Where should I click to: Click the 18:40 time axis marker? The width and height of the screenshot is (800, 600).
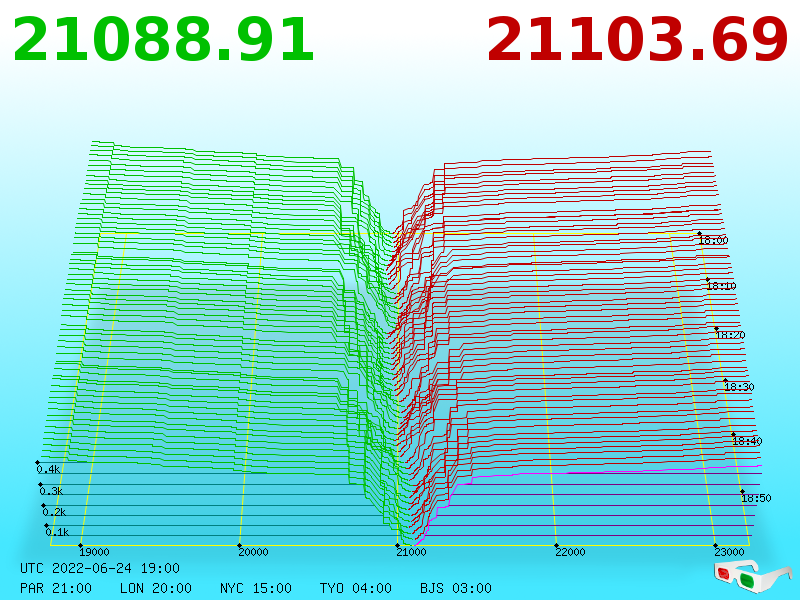(747, 441)
